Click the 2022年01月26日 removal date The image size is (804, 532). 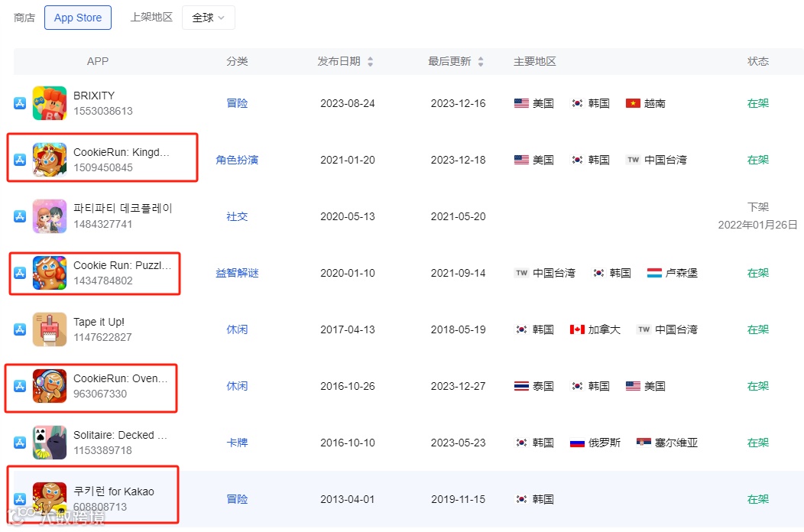pos(758,225)
